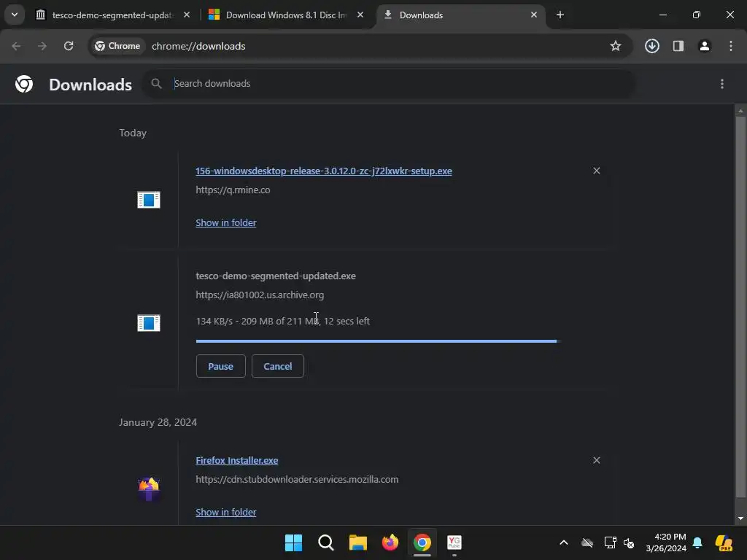Click the Chrome taskbar icon

pos(422,542)
